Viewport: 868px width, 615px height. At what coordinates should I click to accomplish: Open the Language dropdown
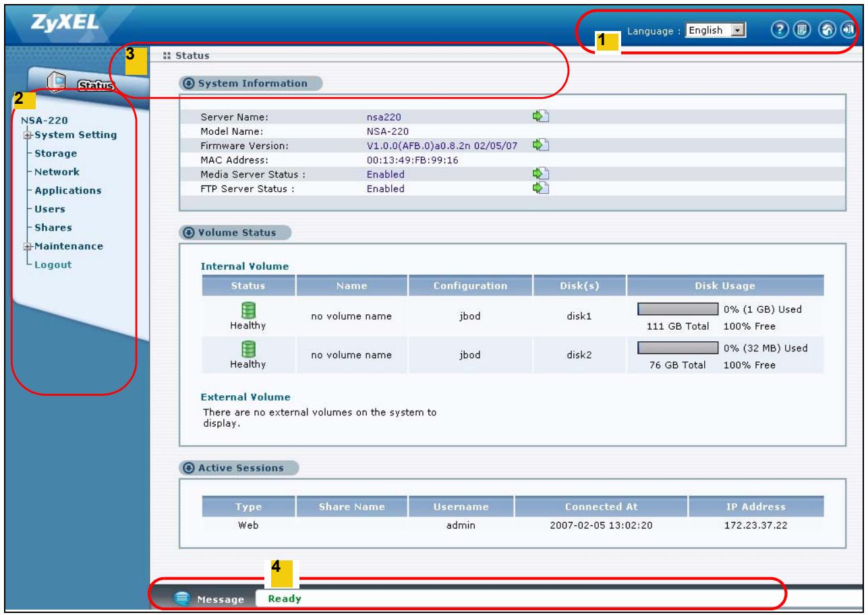click(715, 31)
